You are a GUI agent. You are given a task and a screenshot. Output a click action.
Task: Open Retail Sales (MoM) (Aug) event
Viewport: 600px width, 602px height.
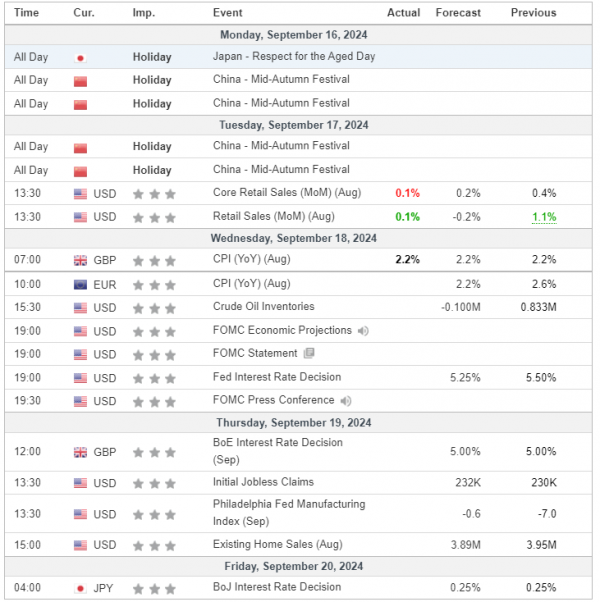pyautogui.click(x=274, y=216)
